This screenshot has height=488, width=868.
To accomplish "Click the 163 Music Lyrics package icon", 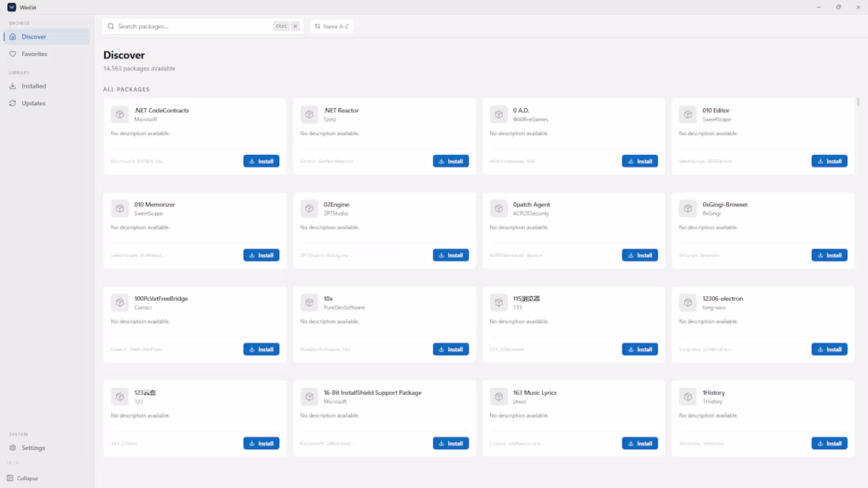I will pyautogui.click(x=499, y=396).
